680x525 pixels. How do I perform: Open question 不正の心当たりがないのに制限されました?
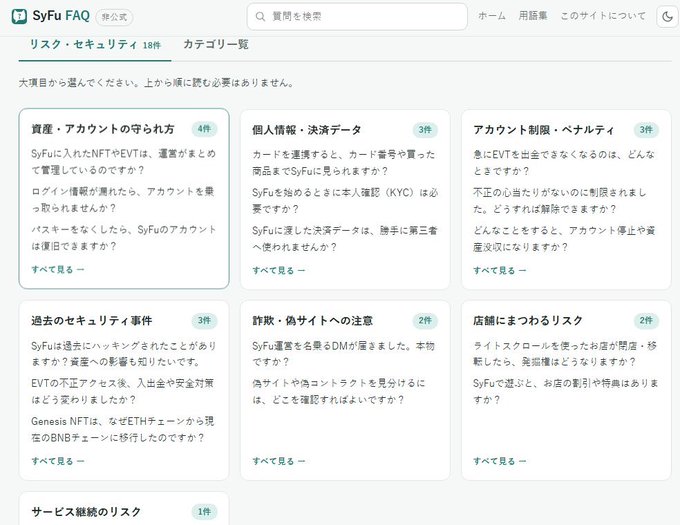pos(560,200)
